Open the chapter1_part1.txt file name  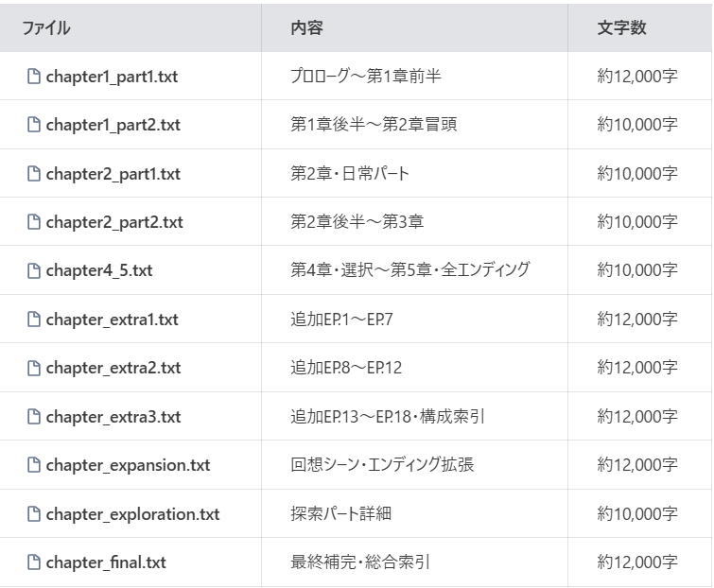pyautogui.click(x=111, y=77)
